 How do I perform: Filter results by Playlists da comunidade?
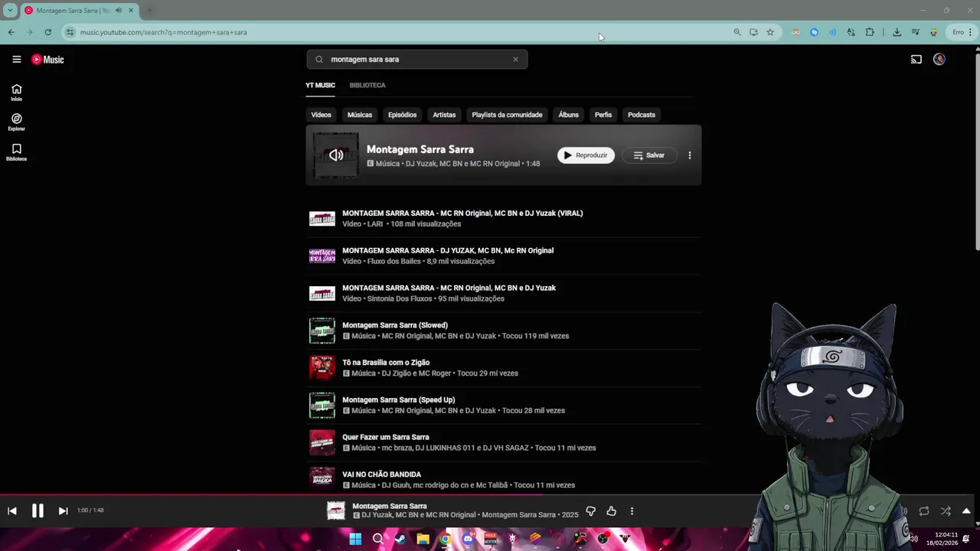[507, 115]
